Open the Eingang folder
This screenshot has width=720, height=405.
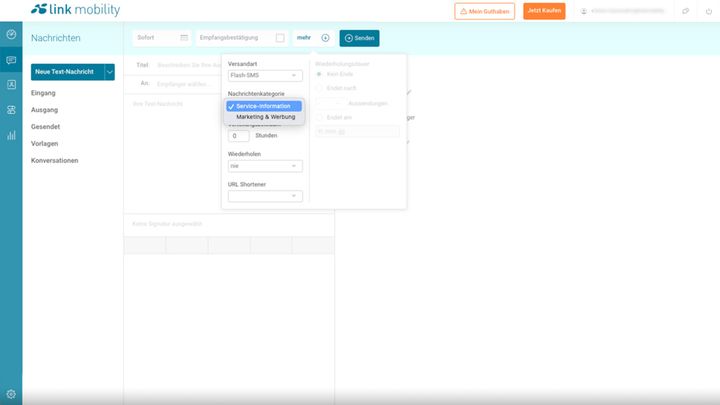tap(43, 93)
